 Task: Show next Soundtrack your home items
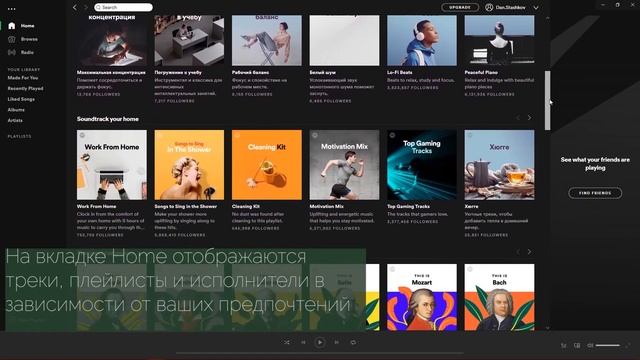tap(529, 118)
